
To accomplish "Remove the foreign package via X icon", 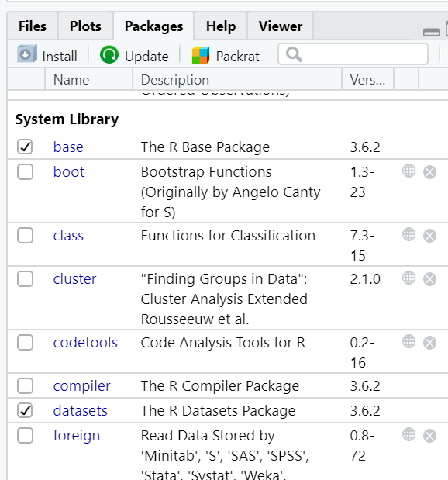I will (x=429, y=436).
